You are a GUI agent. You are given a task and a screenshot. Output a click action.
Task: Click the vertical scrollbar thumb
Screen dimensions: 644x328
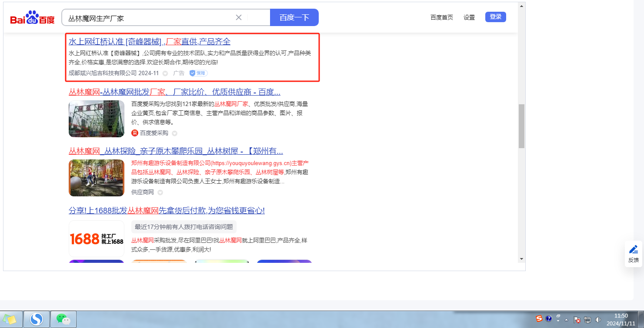[x=521, y=126]
